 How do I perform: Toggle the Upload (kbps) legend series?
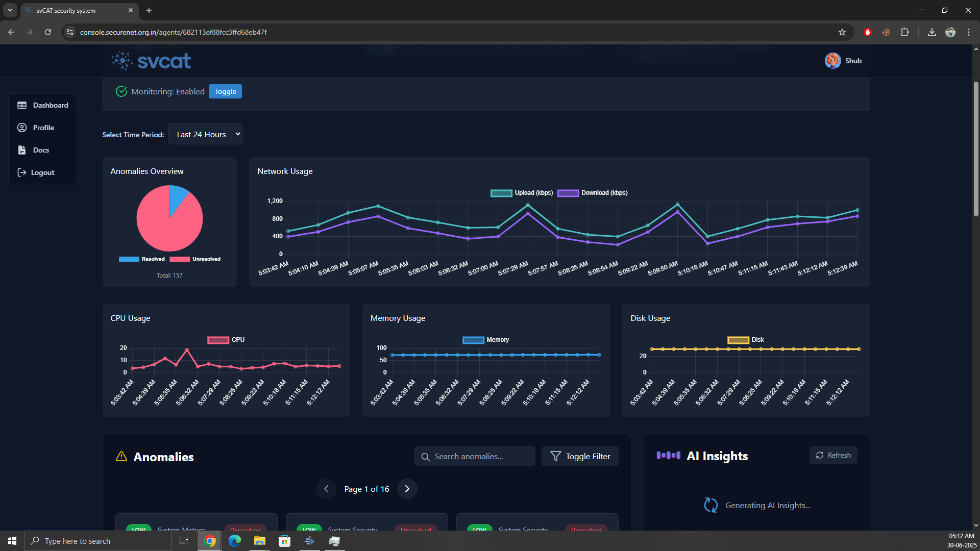(522, 193)
